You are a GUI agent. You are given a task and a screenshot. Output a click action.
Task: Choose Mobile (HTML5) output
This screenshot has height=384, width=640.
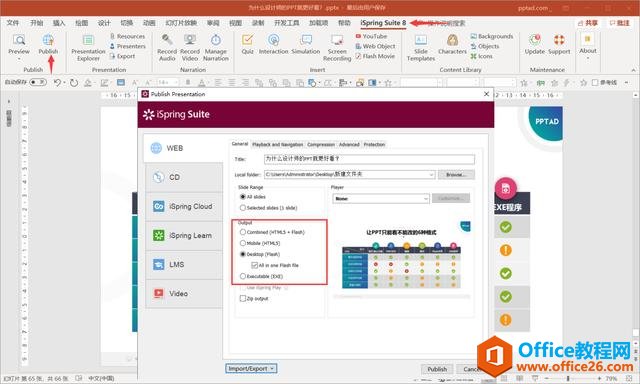point(243,243)
